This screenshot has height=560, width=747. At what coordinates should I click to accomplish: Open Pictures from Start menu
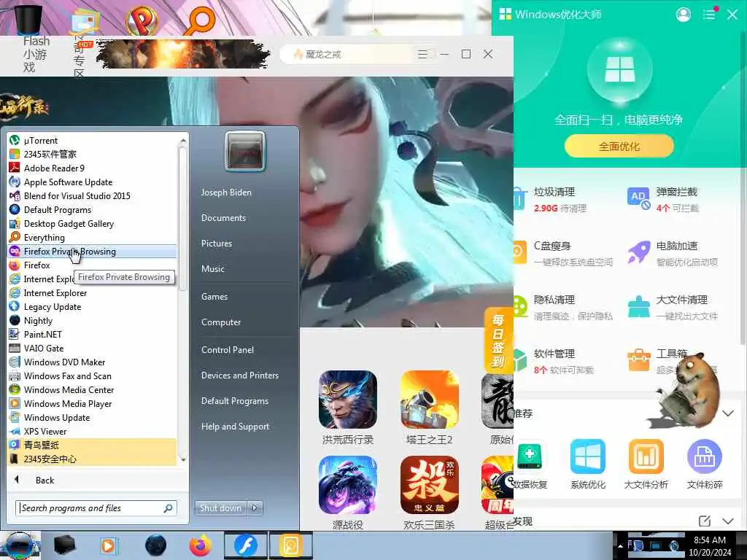pos(217,244)
